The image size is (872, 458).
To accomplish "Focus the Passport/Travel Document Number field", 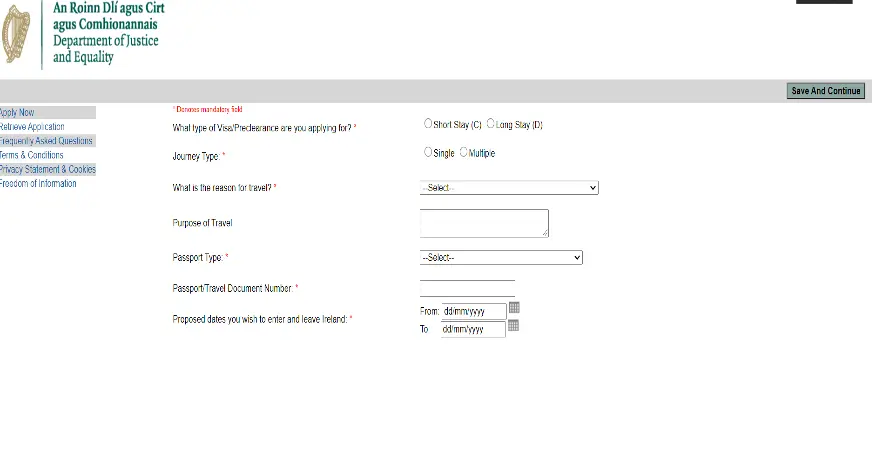I will click(x=467, y=288).
